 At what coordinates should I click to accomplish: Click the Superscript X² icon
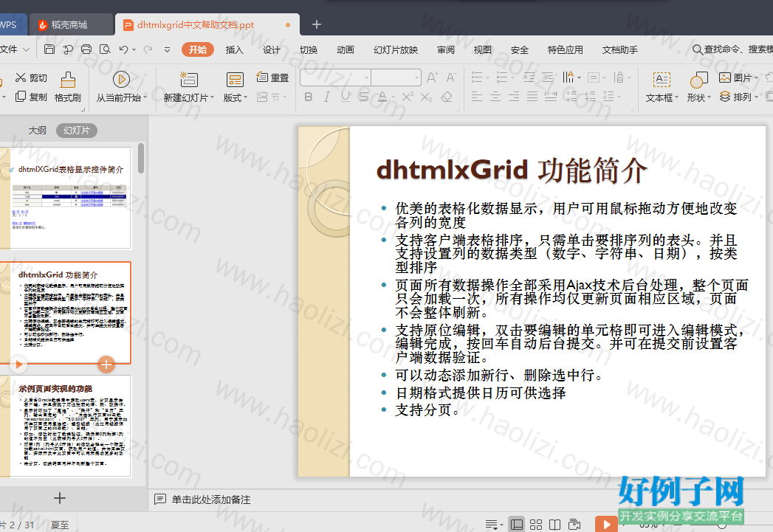tap(408, 97)
